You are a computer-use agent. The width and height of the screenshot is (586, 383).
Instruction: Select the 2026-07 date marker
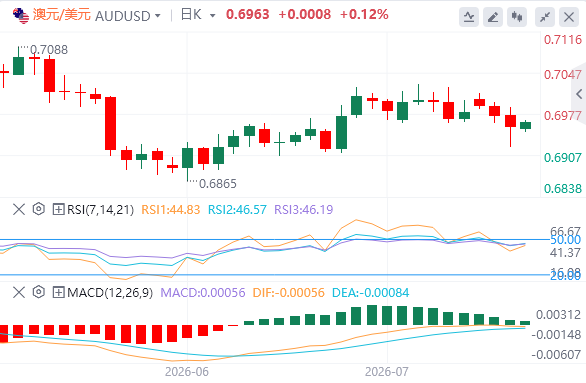(x=387, y=372)
